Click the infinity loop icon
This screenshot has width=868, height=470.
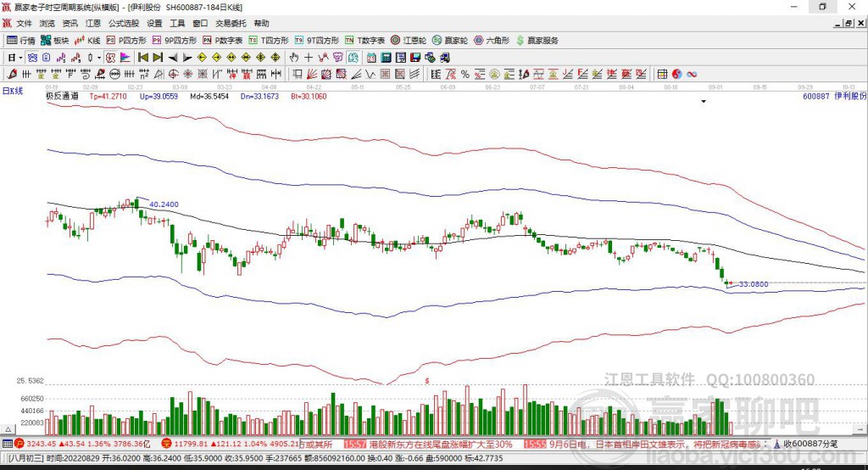pos(692,75)
